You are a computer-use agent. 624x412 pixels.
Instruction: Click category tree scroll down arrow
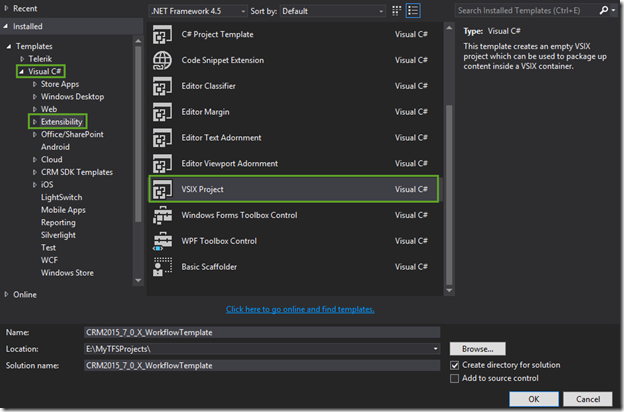[x=138, y=280]
